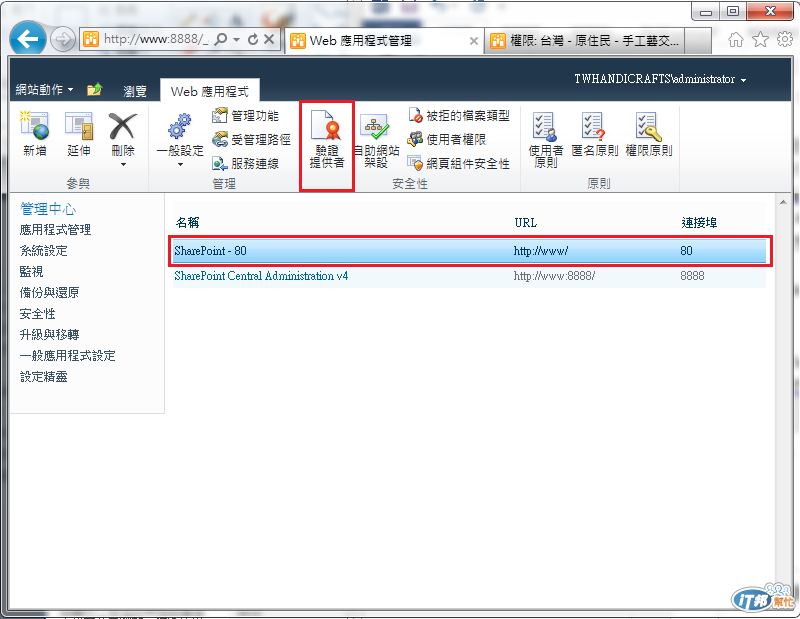Image resolution: width=800 pixels, height=619 pixels.
Task: Click the address bar search magnifier
Action: click(x=221, y=39)
